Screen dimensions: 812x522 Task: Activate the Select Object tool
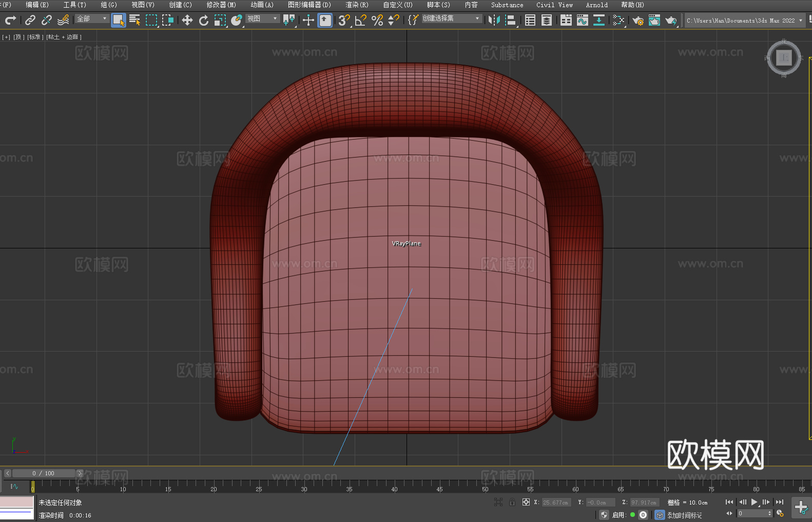click(x=119, y=20)
